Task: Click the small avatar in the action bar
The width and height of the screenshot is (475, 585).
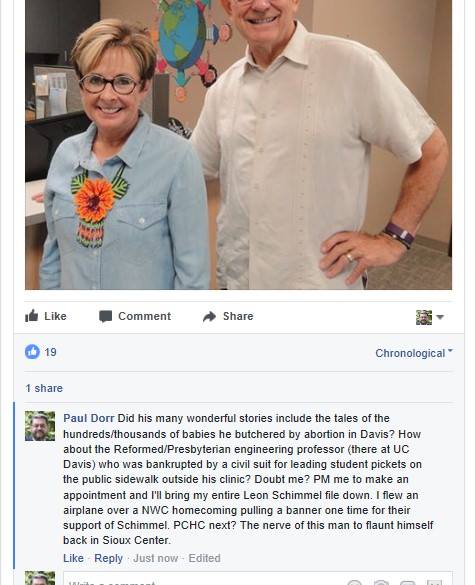Action: [424, 317]
